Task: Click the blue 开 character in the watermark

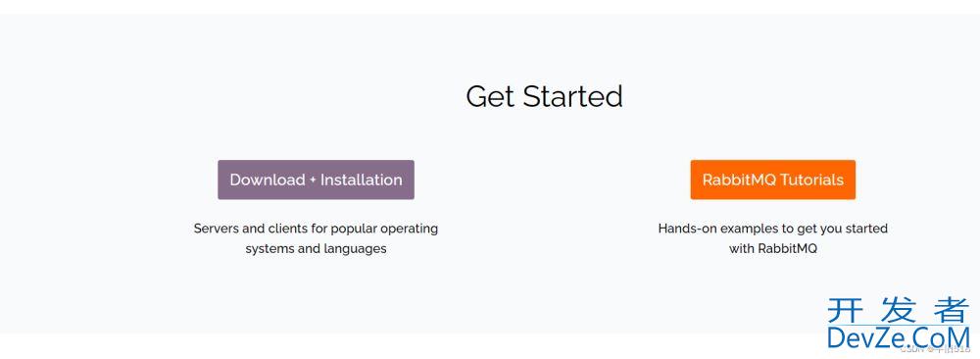Action: tap(846, 310)
